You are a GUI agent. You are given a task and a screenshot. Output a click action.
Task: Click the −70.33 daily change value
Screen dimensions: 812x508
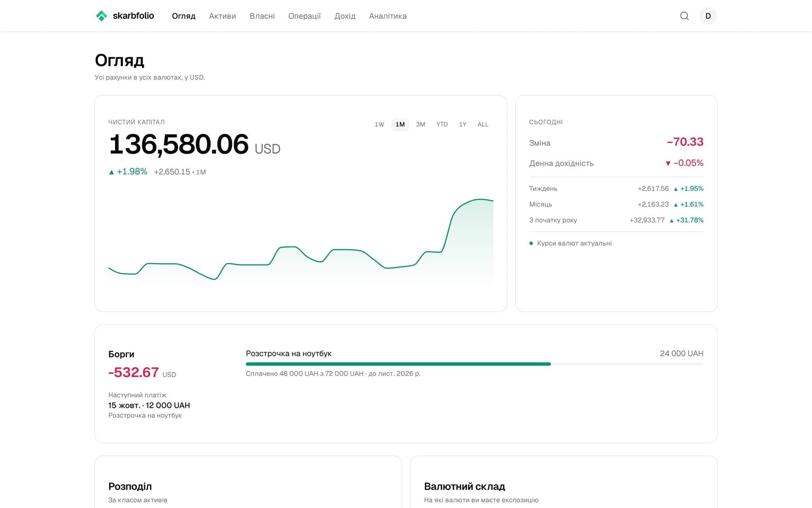point(685,142)
